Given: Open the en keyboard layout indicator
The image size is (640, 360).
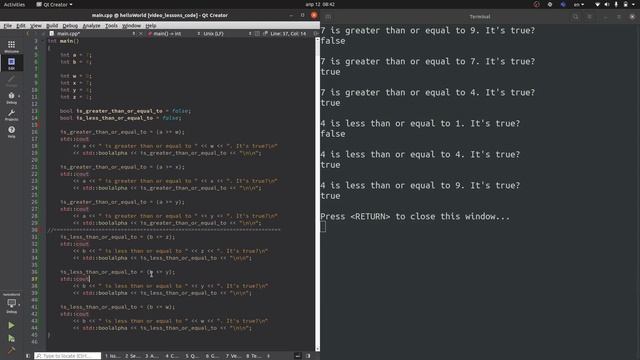Looking at the screenshot, I should click(x=578, y=4).
